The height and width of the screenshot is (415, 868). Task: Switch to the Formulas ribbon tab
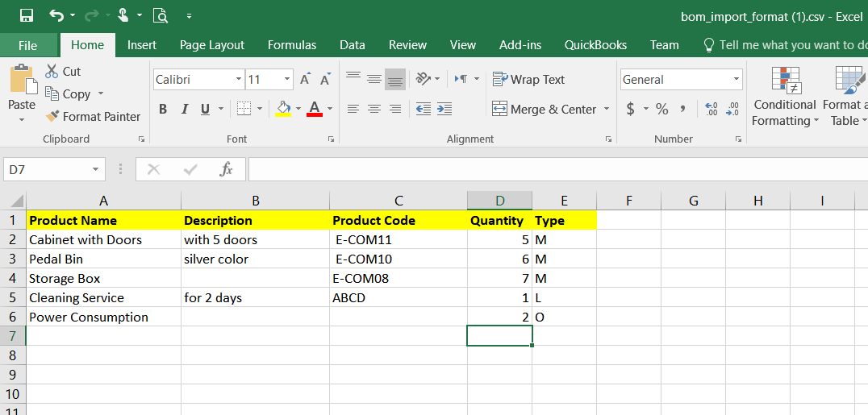[292, 45]
